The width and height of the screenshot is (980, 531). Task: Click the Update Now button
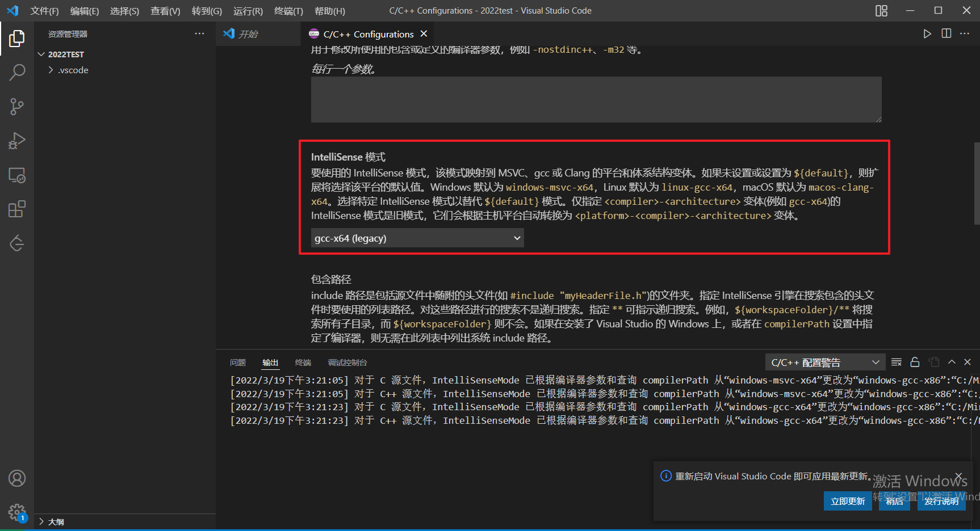pyautogui.click(x=848, y=501)
